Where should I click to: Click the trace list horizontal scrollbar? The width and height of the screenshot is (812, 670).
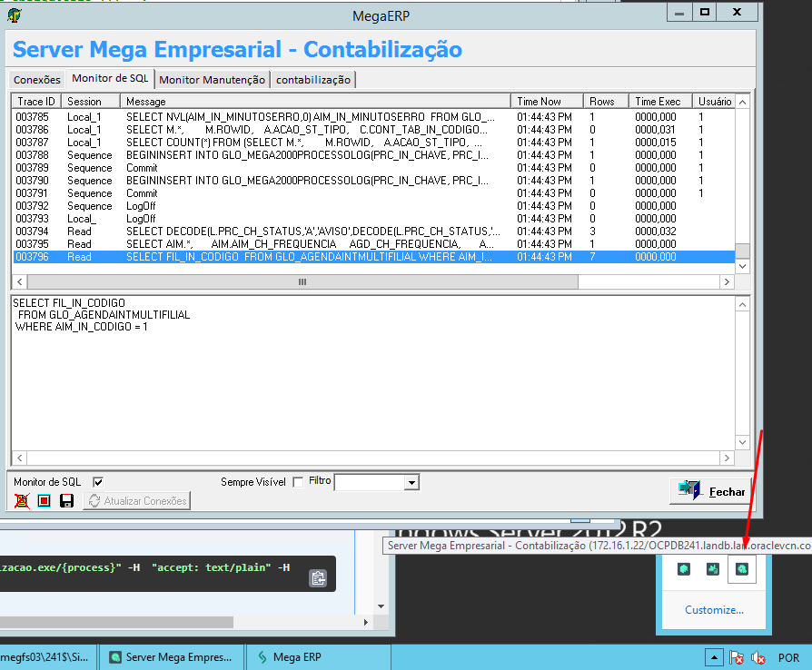point(372,282)
